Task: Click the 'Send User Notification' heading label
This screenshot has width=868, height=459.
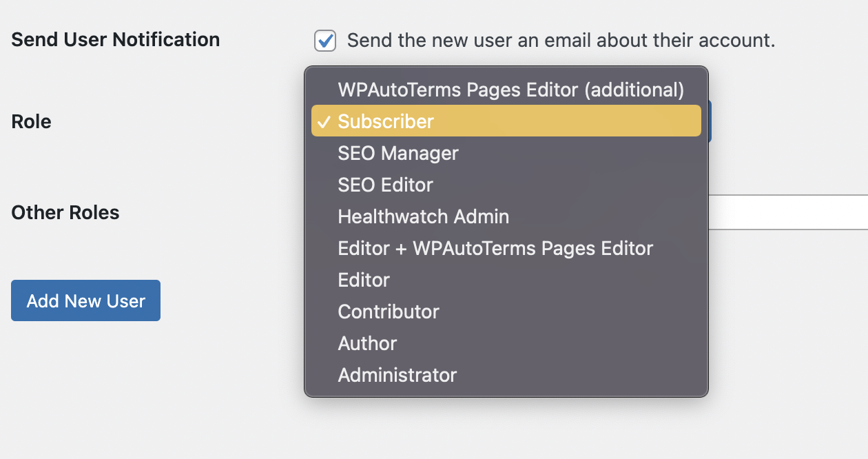Action: coord(116,40)
